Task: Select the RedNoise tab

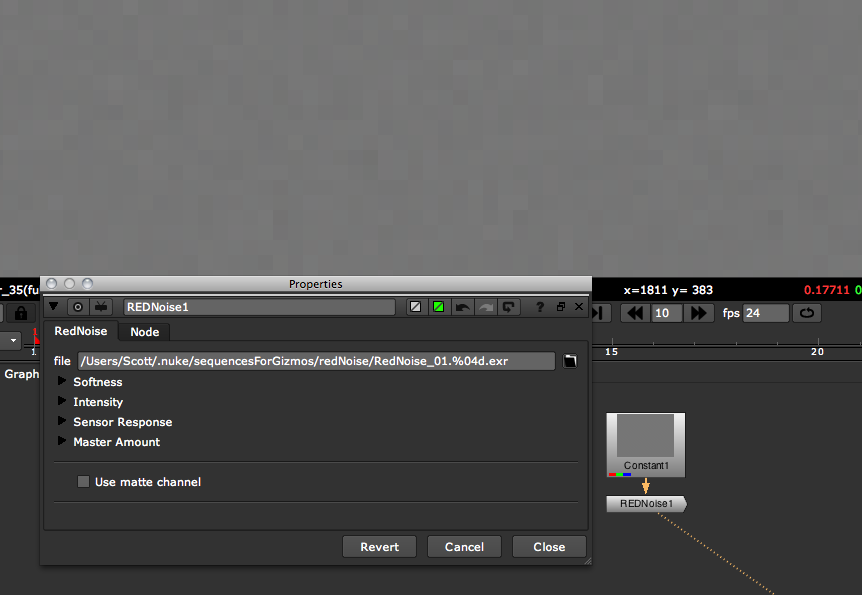Action: pyautogui.click(x=80, y=331)
